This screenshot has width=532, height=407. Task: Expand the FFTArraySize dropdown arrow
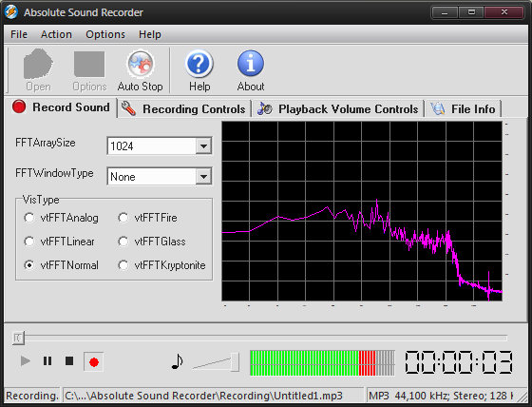point(203,146)
